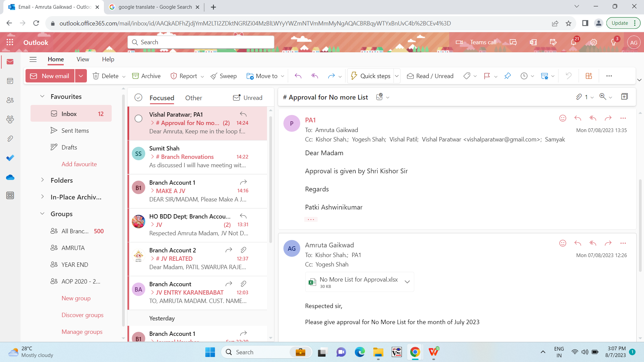Click the Categorise tag icon
The image size is (644, 362).
click(467, 76)
